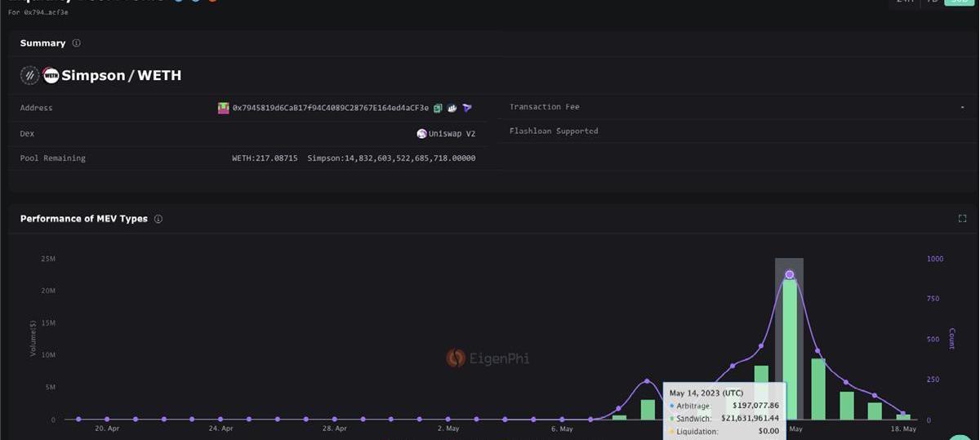Screen dimensions: 980x440
Task: Click the pool address 0x7945819d...
Action: 330,108
